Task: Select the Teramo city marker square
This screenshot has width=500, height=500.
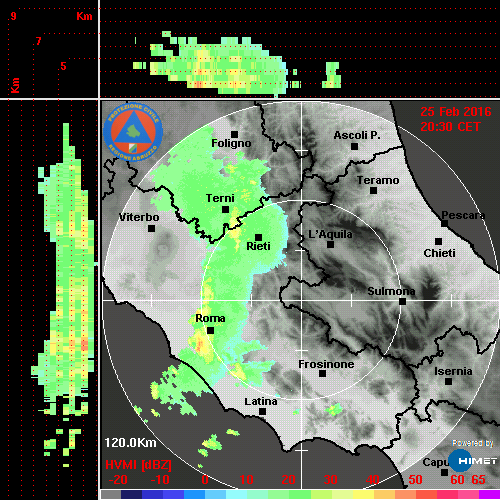Action: (x=373, y=190)
